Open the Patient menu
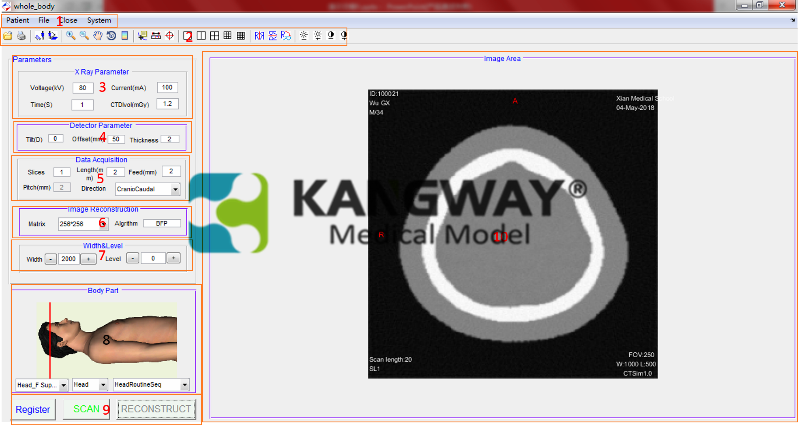Screen dimensions: 798x428 17,20
